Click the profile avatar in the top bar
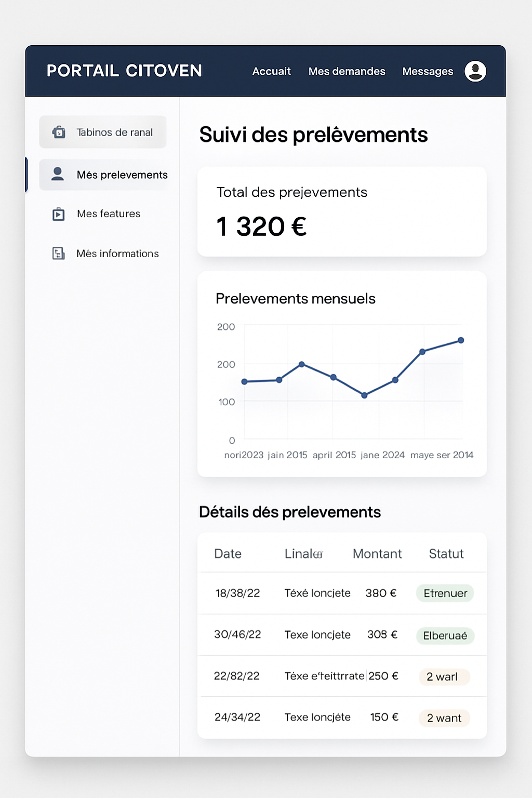Image resolution: width=532 pixels, height=798 pixels. [476, 71]
